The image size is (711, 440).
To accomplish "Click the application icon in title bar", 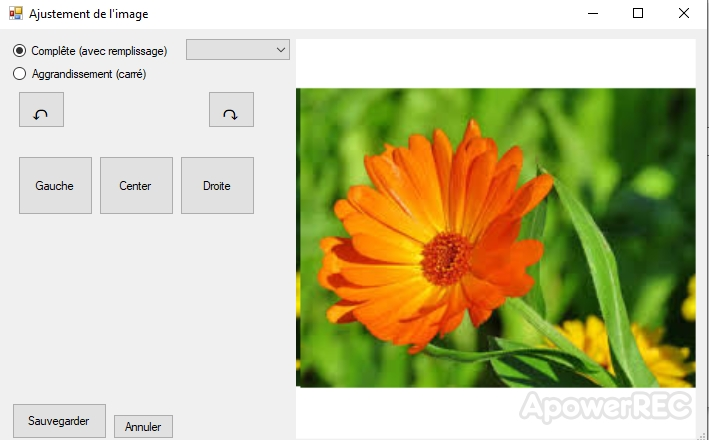I will point(15,13).
